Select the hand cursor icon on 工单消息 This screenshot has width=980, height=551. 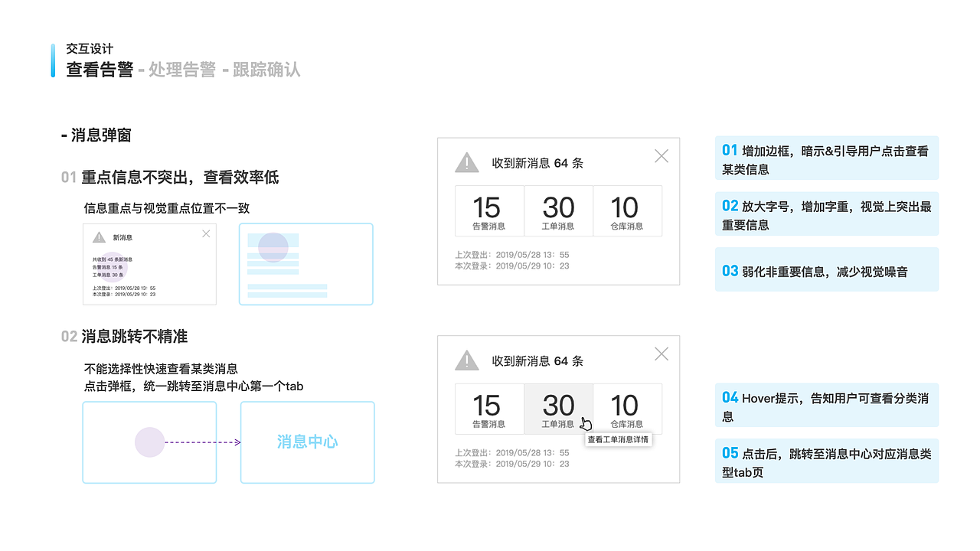point(585,422)
